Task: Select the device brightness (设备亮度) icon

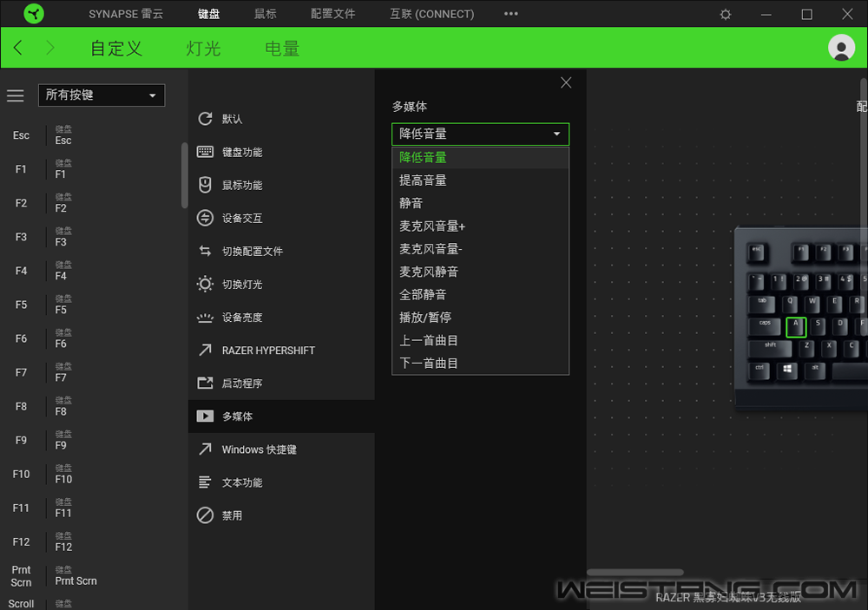Action: pyautogui.click(x=205, y=318)
